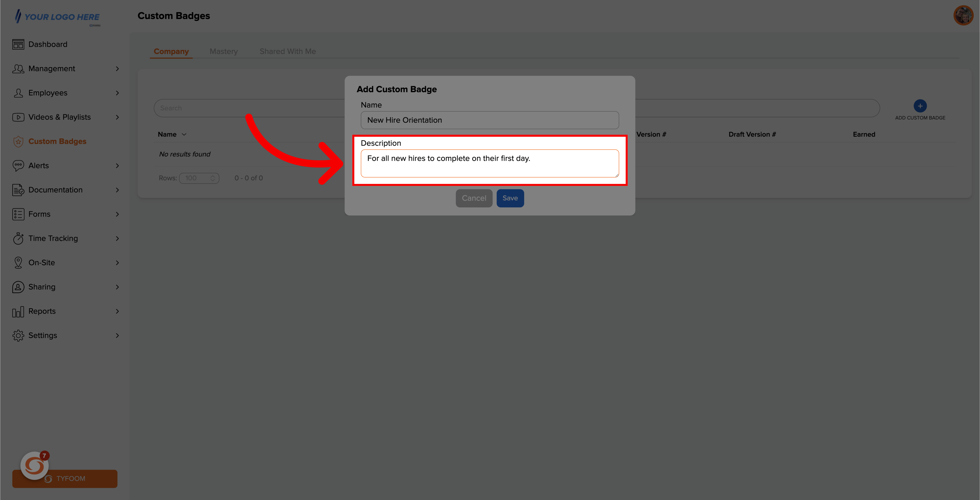Expand the Management menu chevron
This screenshot has height=500, width=980.
[x=117, y=69]
